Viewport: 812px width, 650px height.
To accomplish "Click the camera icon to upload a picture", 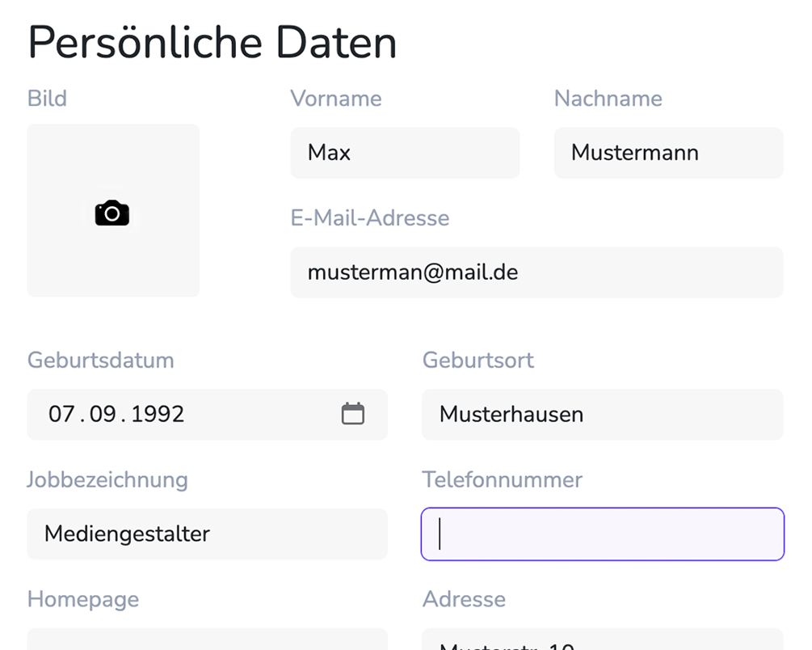I will coord(112,213).
